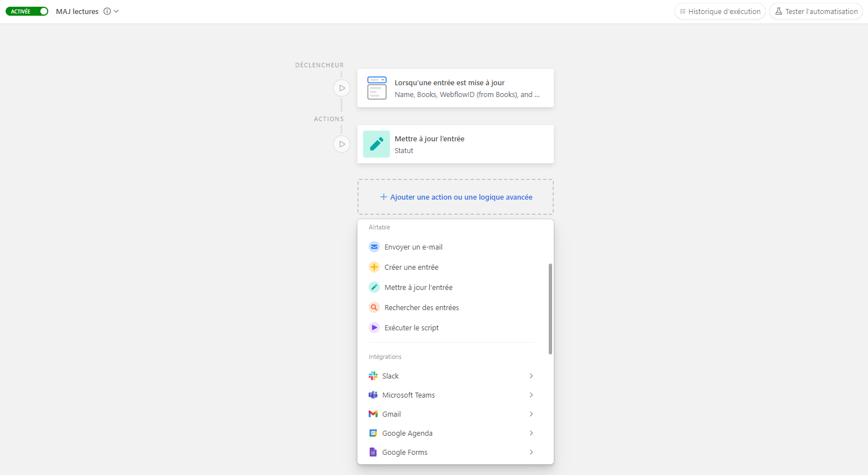The image size is (868, 475).
Task: Click the teal pencil icon on the action card
Action: pyautogui.click(x=376, y=144)
